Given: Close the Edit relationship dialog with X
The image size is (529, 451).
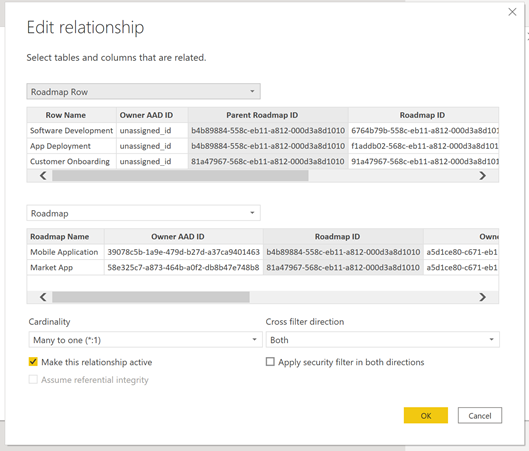Looking at the screenshot, I should point(512,12).
